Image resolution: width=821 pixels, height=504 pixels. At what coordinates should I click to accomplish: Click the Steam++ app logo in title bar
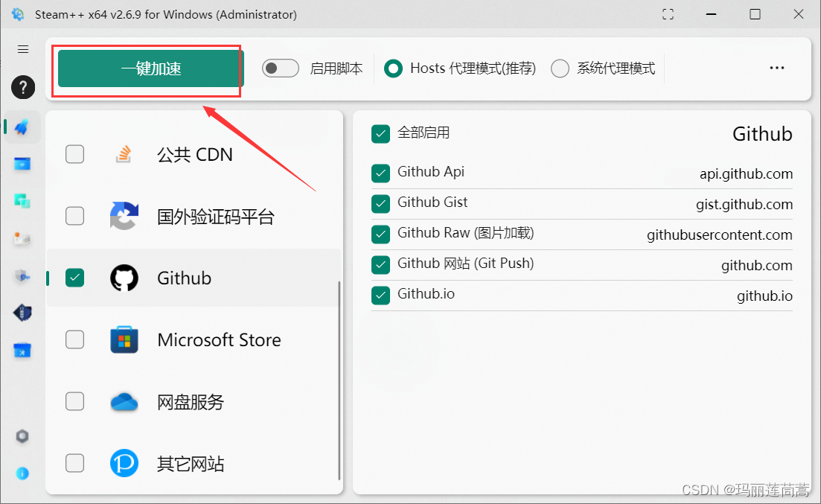pos(18,14)
